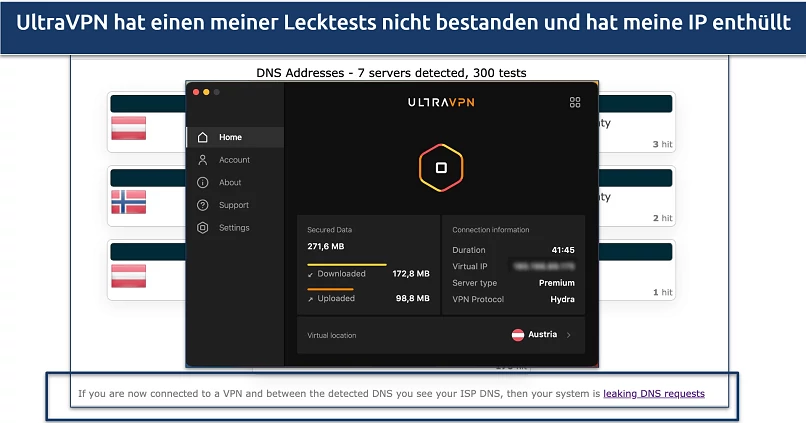Open the grid menu icon at top right

coord(575,102)
